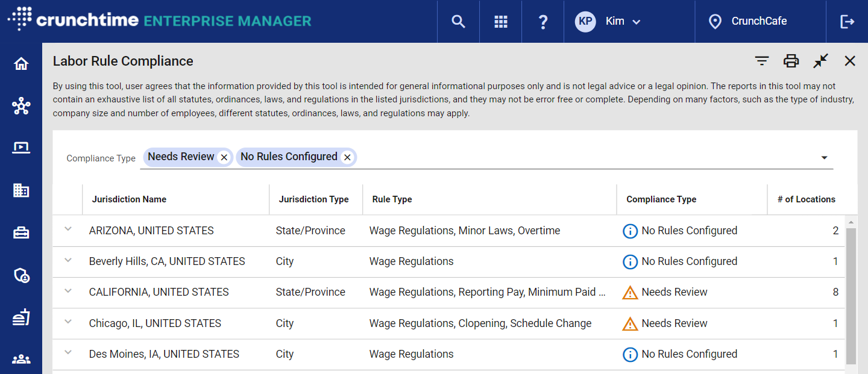Screen dimensions: 868x374
Task: Open the shield security sidebar icon
Action: coord(21,275)
